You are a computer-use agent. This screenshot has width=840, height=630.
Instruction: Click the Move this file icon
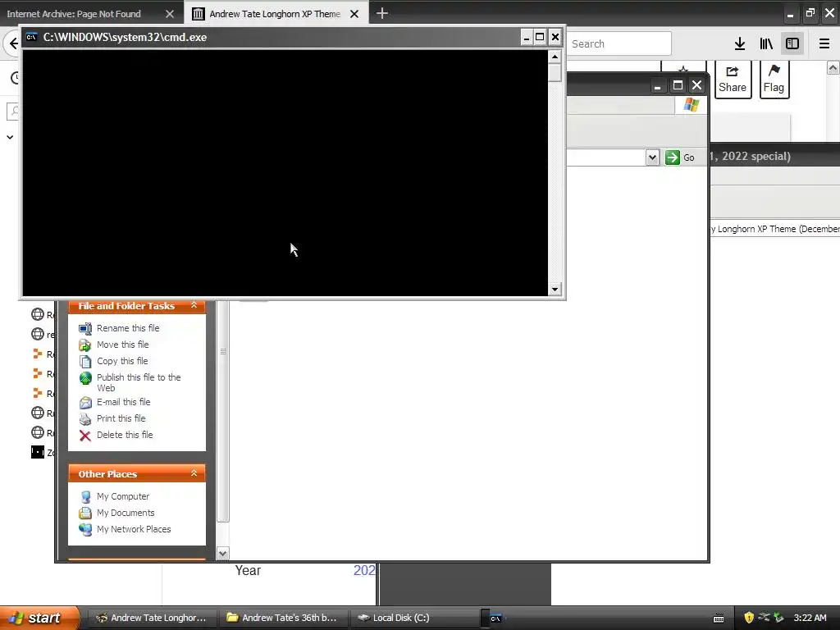click(x=85, y=345)
